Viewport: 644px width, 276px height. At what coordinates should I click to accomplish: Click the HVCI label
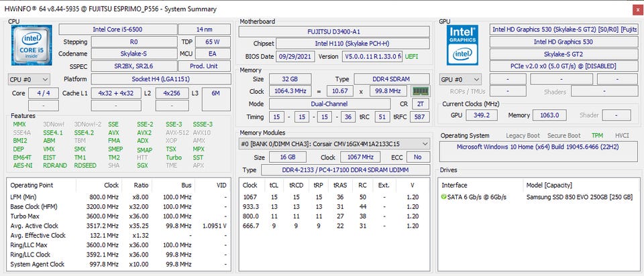tap(622, 135)
